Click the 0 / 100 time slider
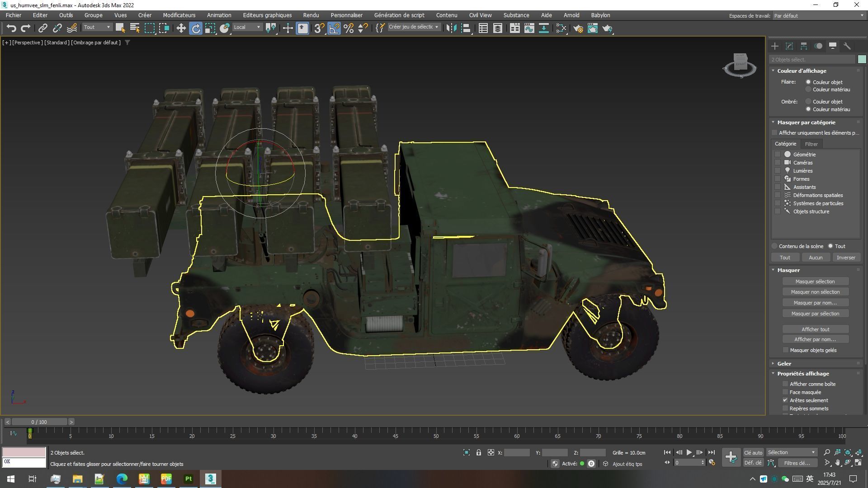 39,422
